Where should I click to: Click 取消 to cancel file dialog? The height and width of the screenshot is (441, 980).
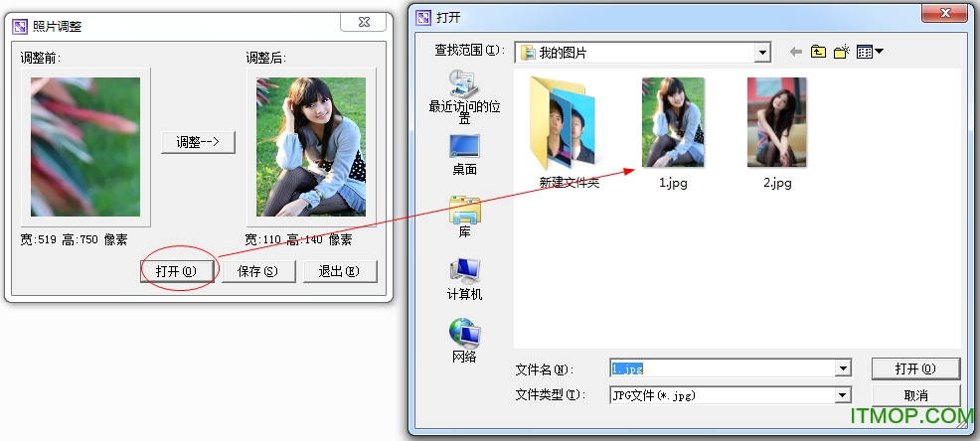point(915,395)
